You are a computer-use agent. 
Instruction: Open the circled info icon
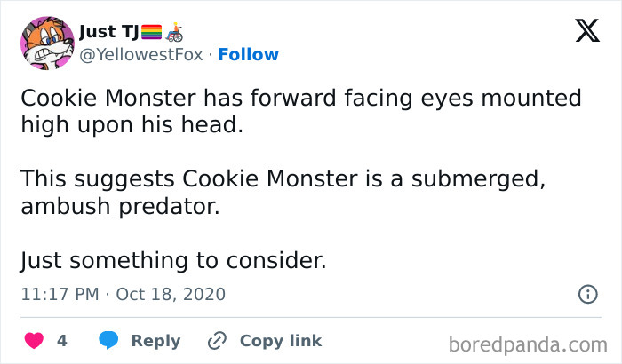pos(587,293)
